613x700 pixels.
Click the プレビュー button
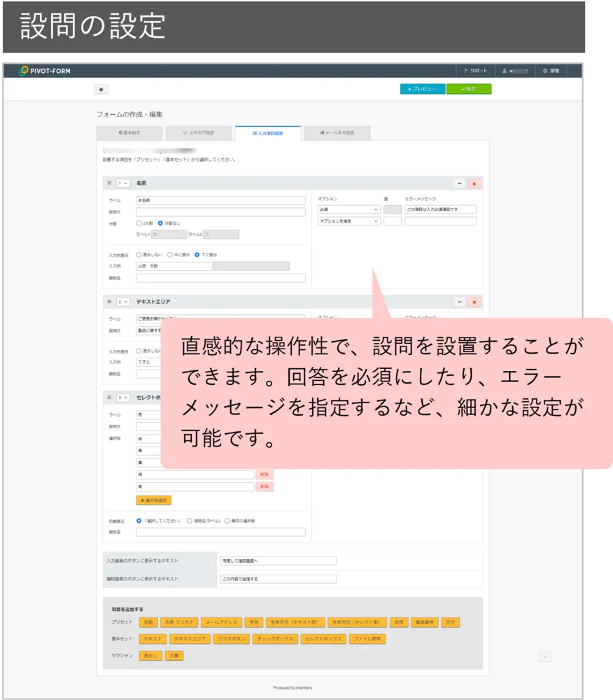(423, 89)
